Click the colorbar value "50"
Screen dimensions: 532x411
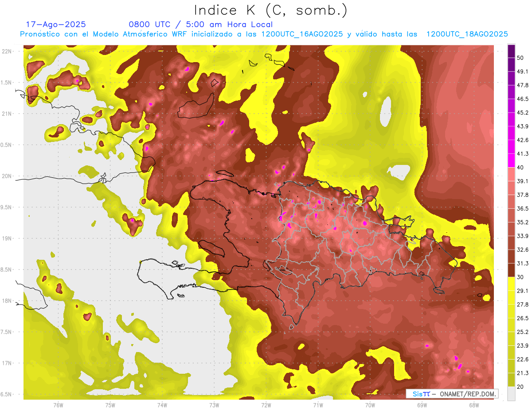[521, 58]
